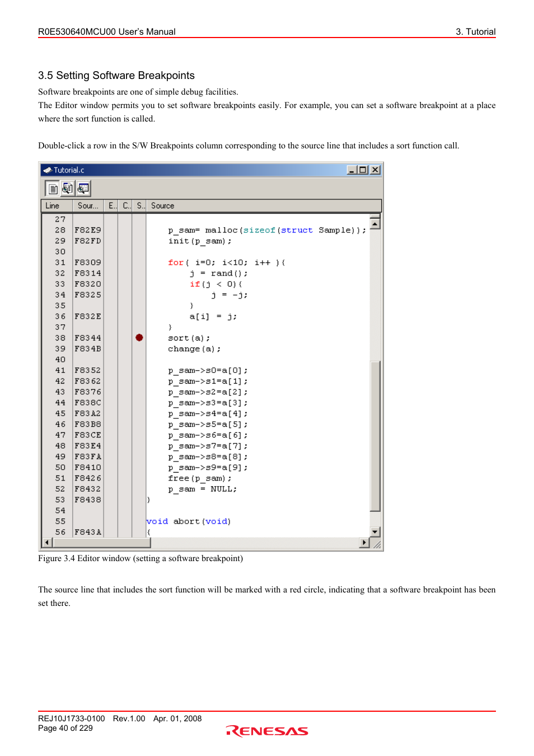Click the if(j < 0){ line

(x=216, y=284)
